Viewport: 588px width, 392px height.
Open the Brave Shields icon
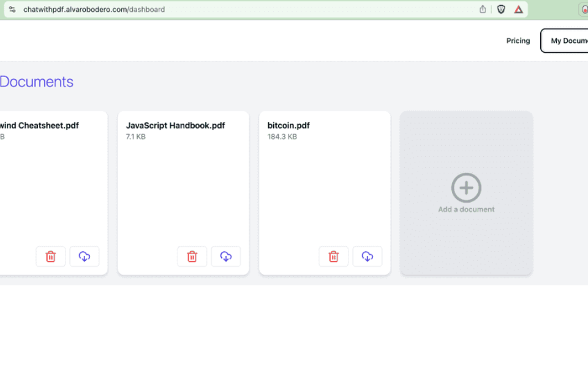[501, 9]
